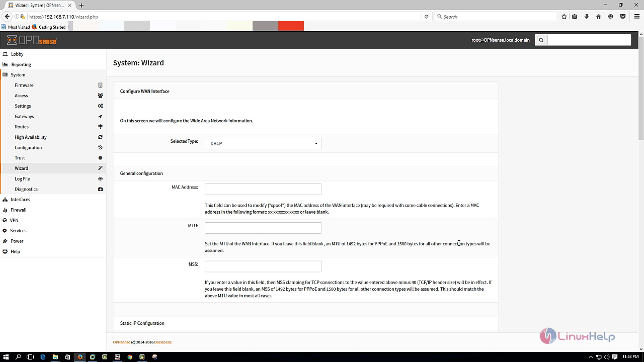Click the magnifier icon beside OPNsense search

pyautogui.click(x=541, y=40)
